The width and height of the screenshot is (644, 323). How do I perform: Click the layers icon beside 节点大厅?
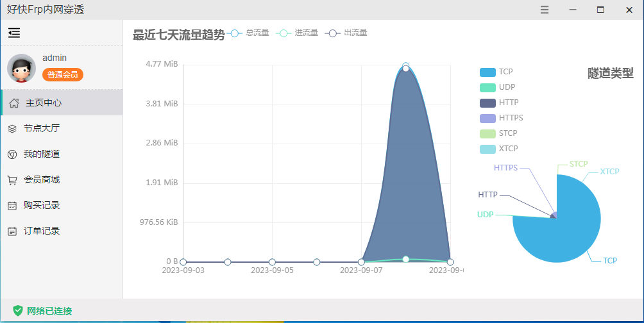point(12,129)
